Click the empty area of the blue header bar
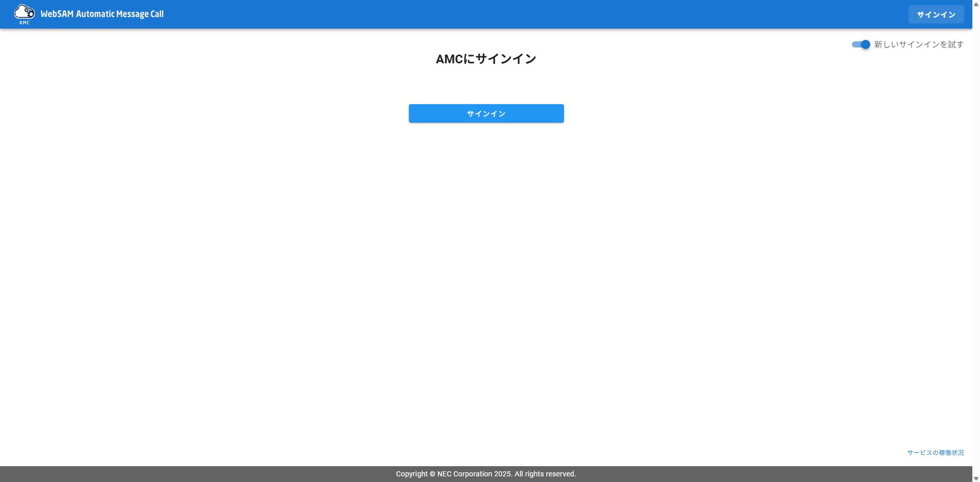This screenshot has height=482, width=980. (510, 14)
